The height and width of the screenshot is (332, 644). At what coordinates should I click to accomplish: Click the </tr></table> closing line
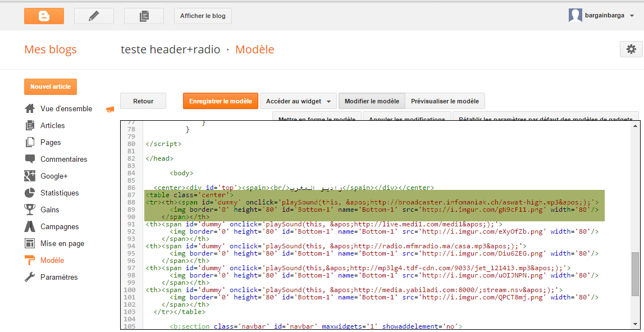pyautogui.click(x=180, y=311)
